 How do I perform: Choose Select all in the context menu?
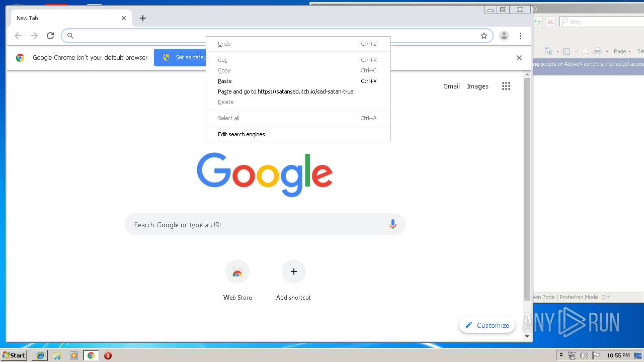coord(298,118)
